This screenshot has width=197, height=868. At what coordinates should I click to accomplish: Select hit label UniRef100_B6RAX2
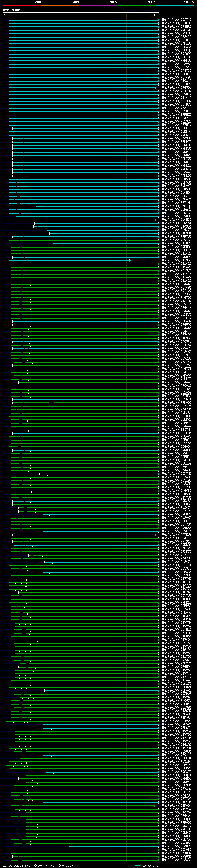coord(177,210)
